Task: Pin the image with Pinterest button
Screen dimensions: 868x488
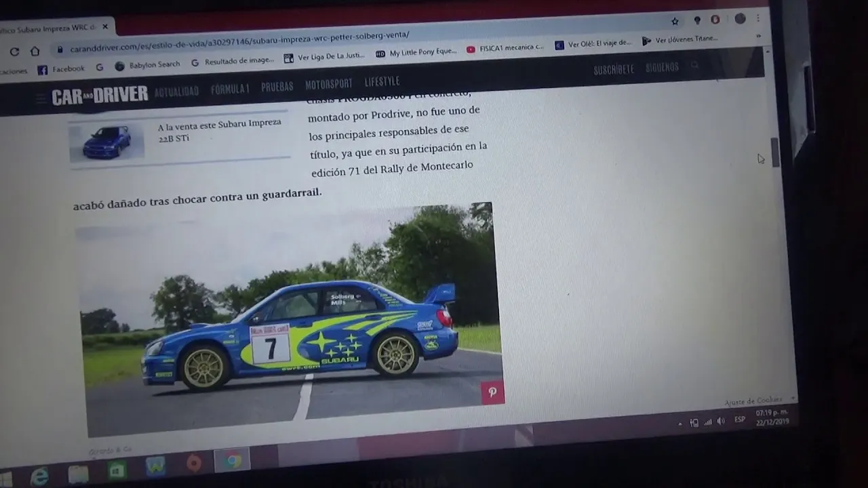Action: 492,392
